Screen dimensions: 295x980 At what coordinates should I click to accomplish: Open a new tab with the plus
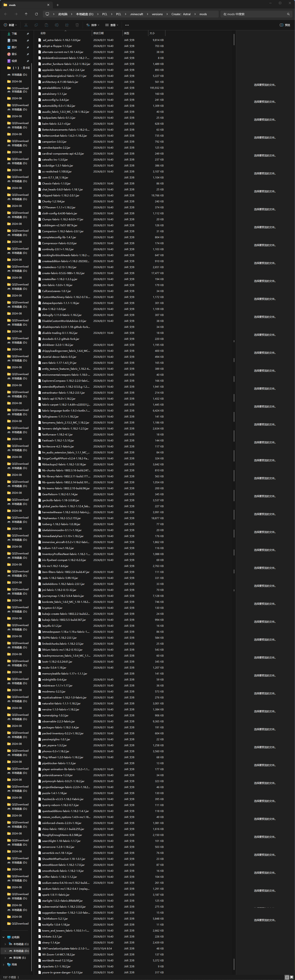click(58, 5)
